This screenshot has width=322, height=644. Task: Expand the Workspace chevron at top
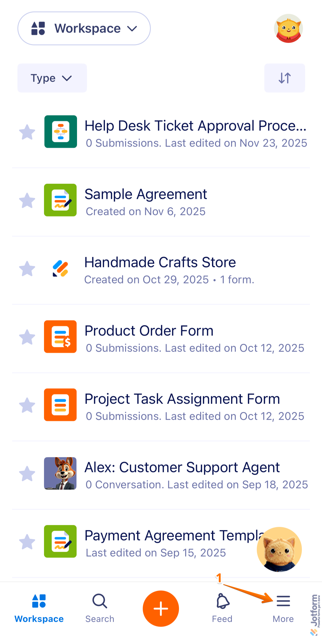pyautogui.click(x=132, y=28)
